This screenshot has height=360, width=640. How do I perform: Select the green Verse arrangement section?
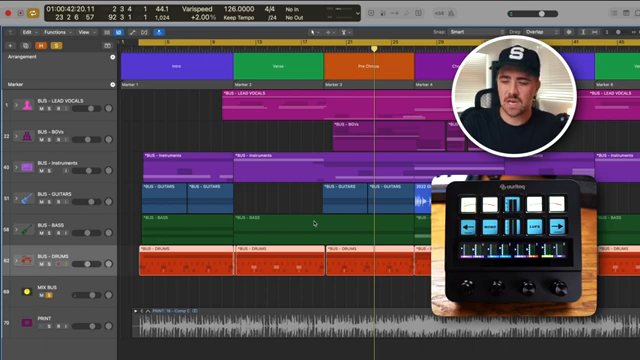(x=278, y=66)
